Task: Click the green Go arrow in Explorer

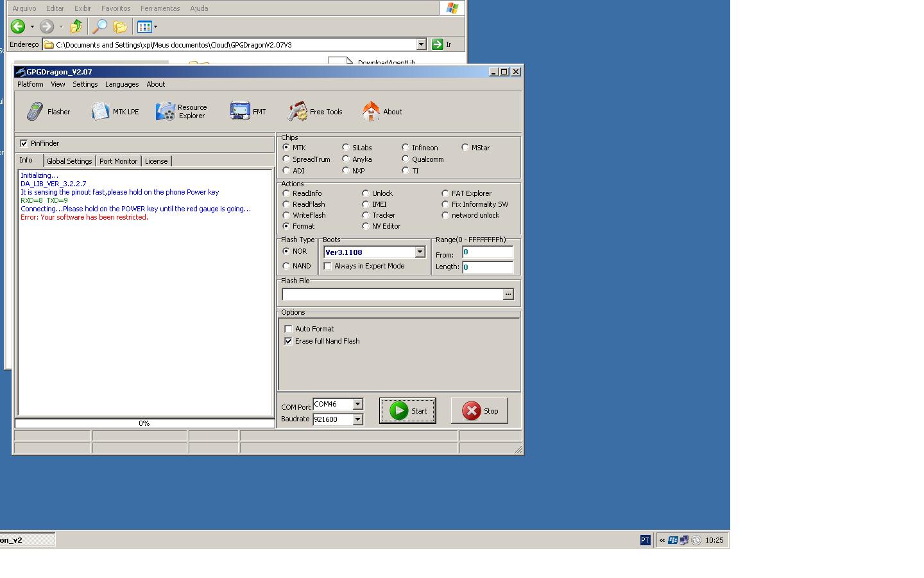Action: 437,44
